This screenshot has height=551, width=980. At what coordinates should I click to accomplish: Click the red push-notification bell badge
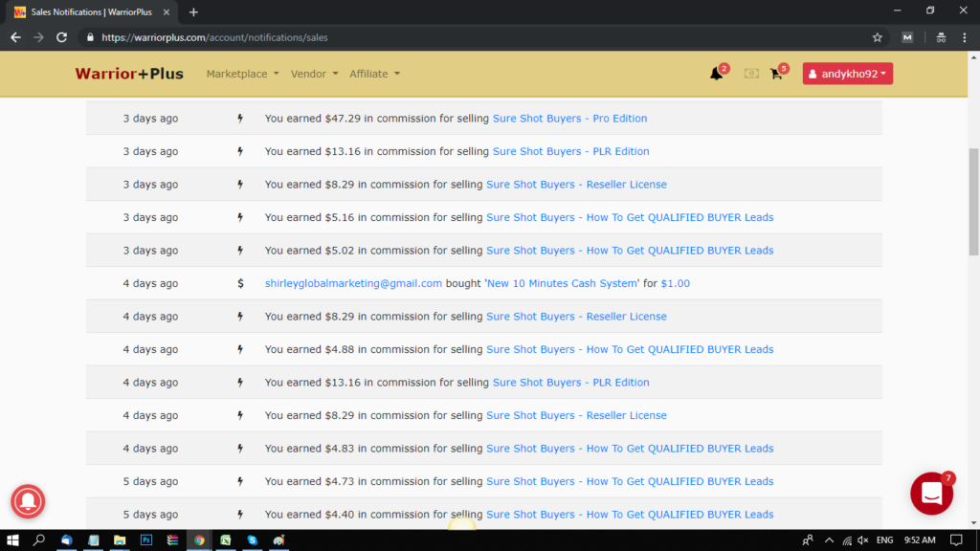point(28,501)
